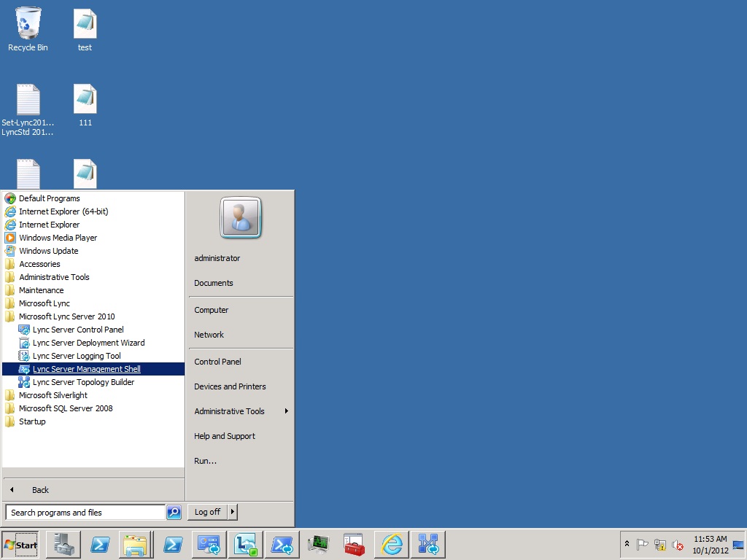Open the pinned Lync Server Management Shell taskbar icon

[282, 545]
